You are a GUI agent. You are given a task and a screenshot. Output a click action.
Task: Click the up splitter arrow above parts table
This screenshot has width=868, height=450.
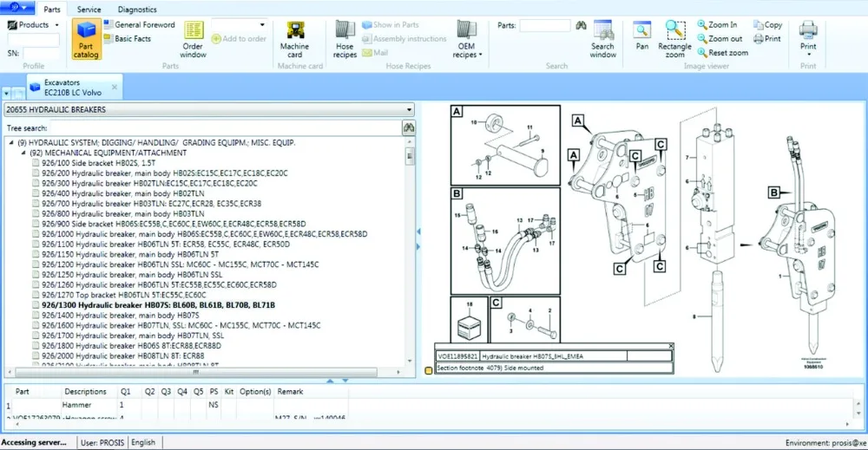pyautogui.click(x=330, y=381)
